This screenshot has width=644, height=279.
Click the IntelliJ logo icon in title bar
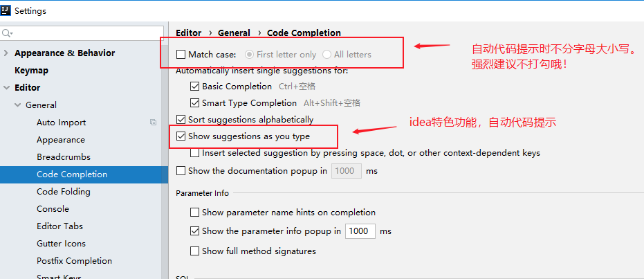tap(6, 10)
